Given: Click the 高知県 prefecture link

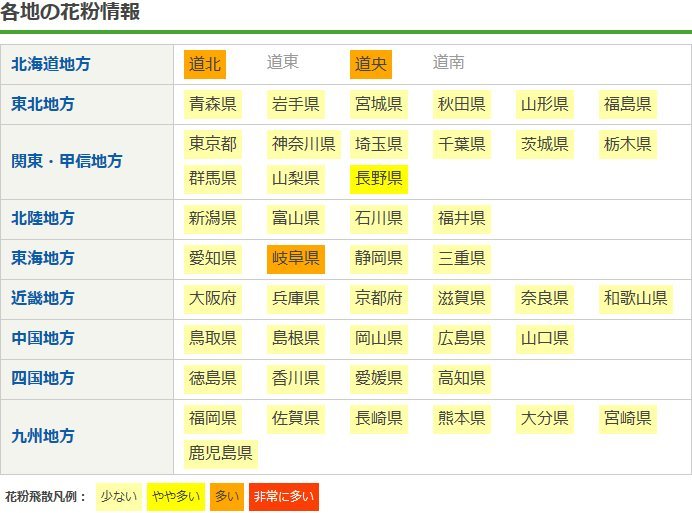Looking at the screenshot, I should (x=462, y=379).
